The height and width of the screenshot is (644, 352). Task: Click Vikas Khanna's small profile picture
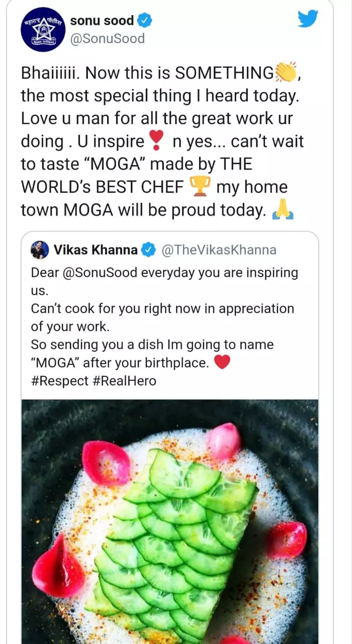click(40, 250)
